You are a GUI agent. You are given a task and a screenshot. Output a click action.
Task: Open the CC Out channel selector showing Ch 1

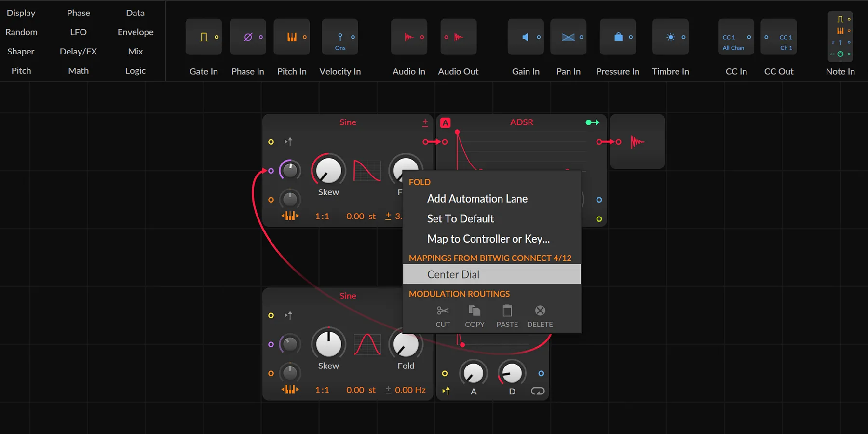786,47
